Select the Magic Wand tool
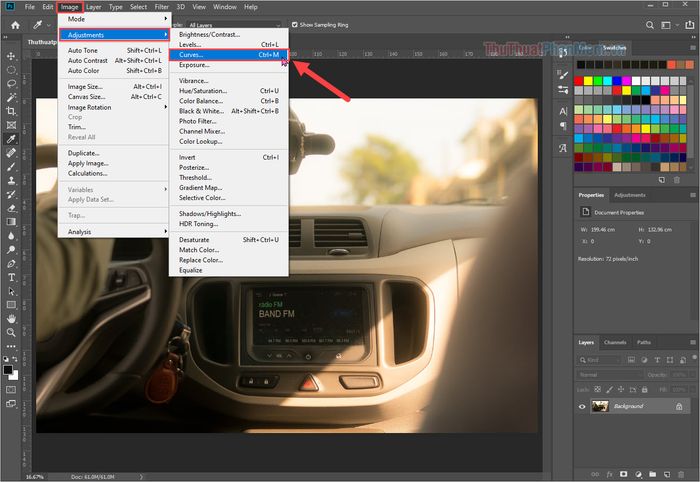 point(11,97)
